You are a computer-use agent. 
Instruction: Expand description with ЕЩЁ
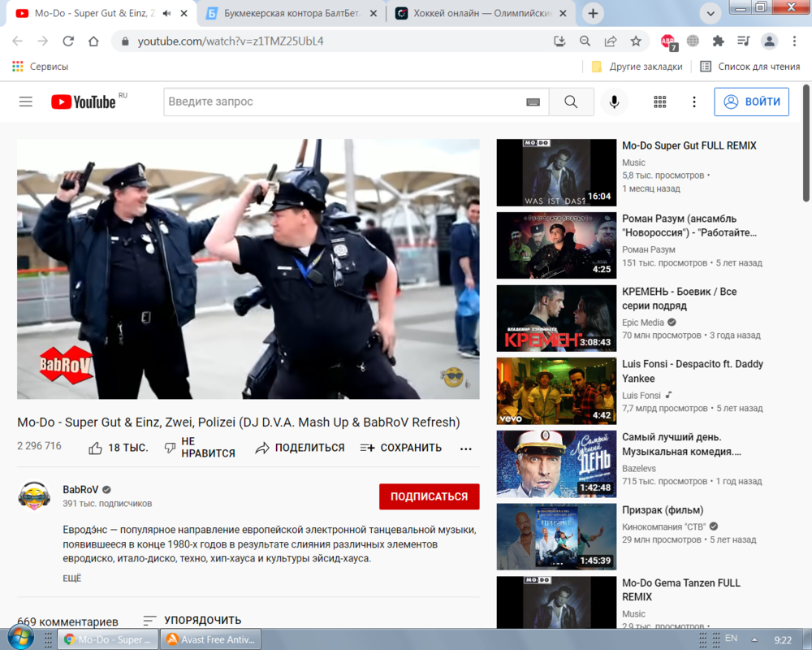[x=72, y=578]
